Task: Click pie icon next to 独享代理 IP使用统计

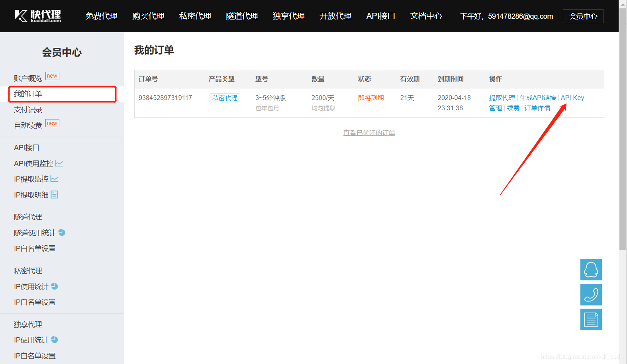Action: (x=55, y=340)
